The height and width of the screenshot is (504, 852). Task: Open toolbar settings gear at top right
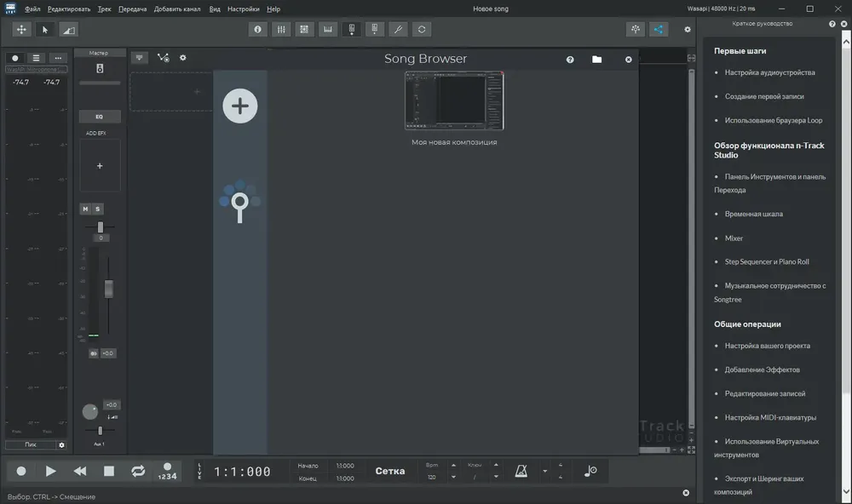[688, 29]
